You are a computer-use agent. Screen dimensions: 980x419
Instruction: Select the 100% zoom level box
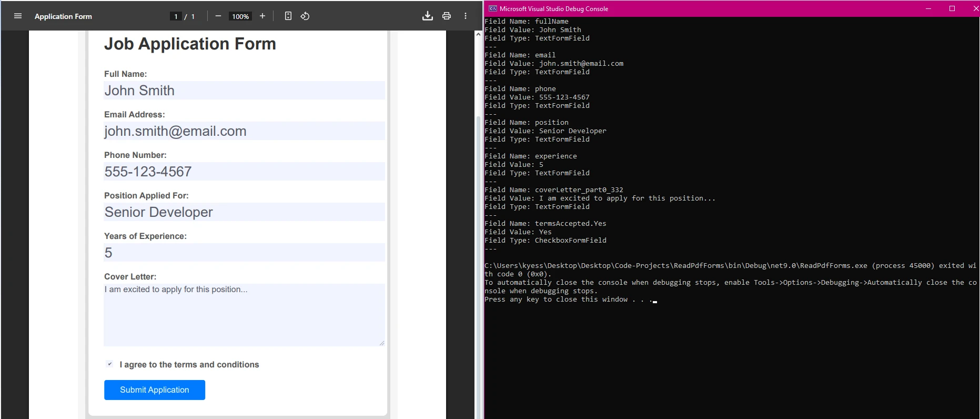coord(240,16)
